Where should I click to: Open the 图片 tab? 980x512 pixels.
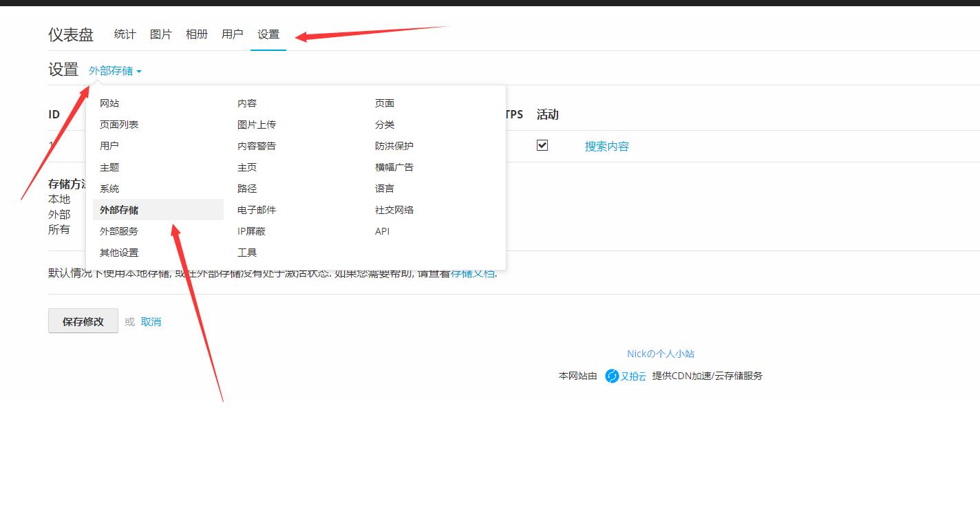[160, 34]
